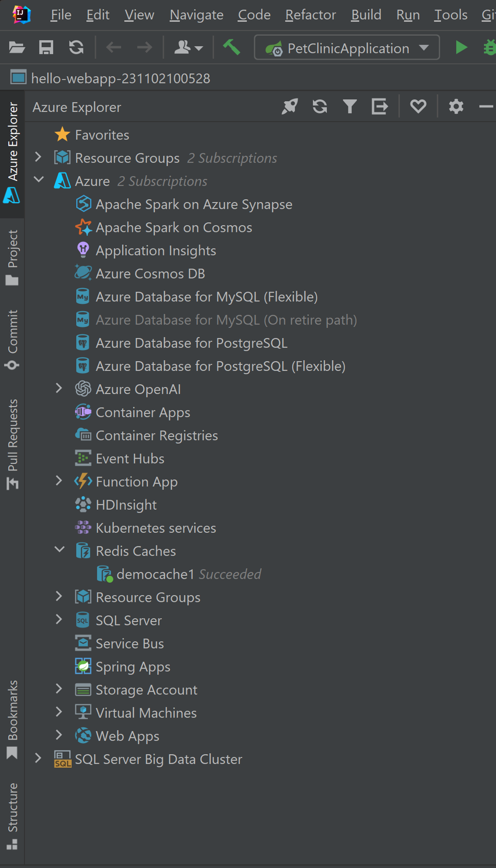Switch to the Project tool window tab

tap(12, 258)
